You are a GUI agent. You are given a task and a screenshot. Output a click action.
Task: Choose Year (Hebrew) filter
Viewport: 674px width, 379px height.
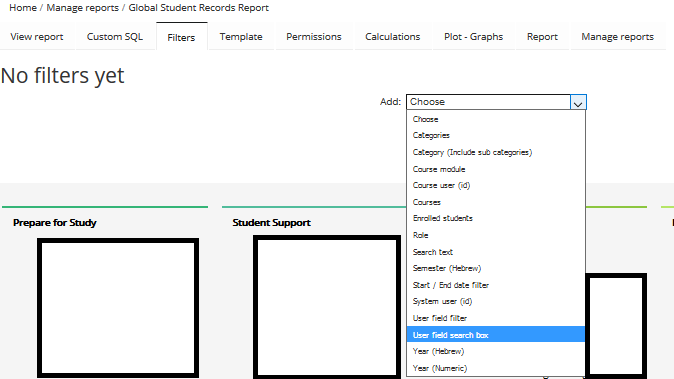[496, 351]
